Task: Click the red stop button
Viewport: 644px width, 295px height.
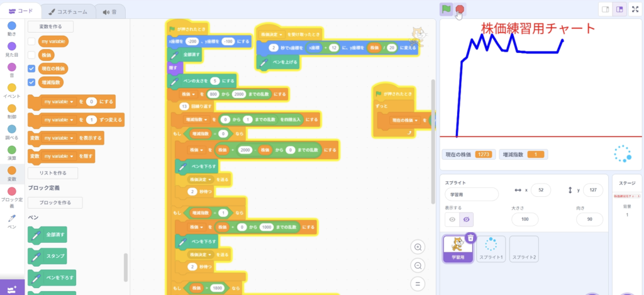Action: click(460, 9)
